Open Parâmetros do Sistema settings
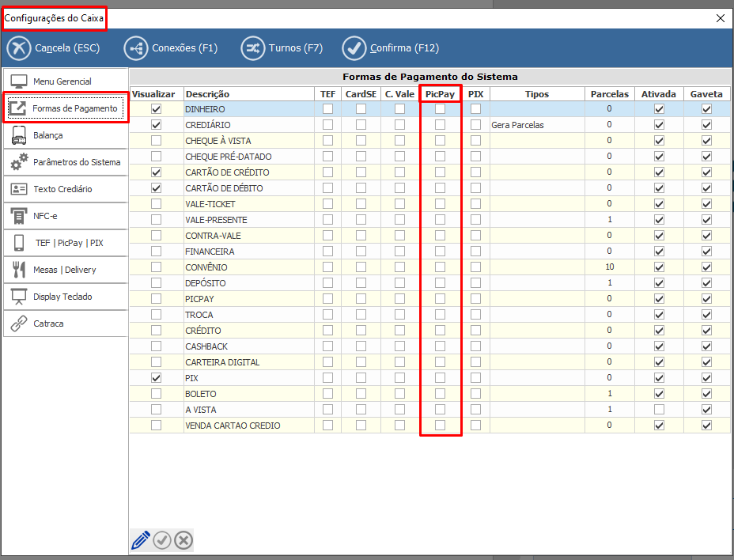 coord(65,162)
